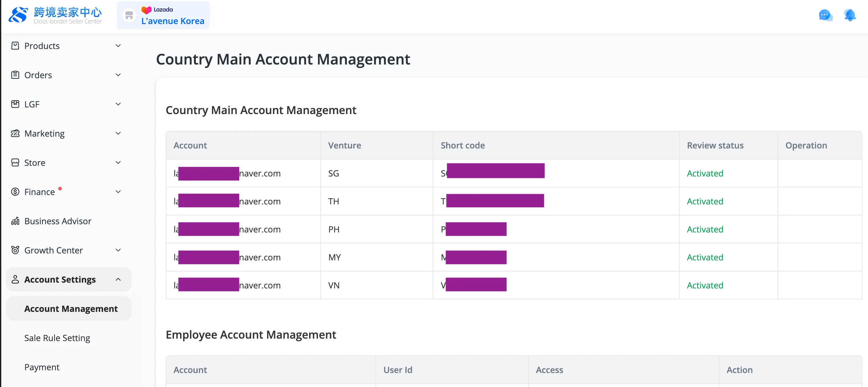This screenshot has height=387, width=868.
Task: Click Activated status in the SG row
Action: tap(705, 173)
